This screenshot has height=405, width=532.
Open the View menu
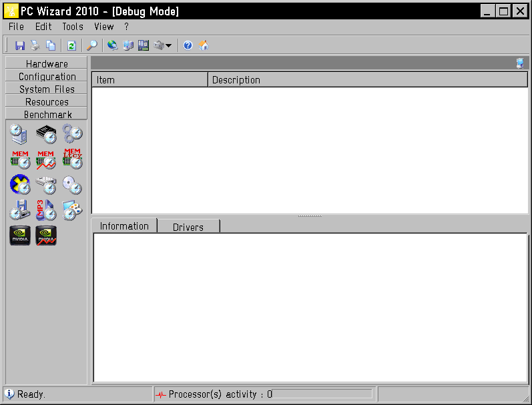pos(104,27)
